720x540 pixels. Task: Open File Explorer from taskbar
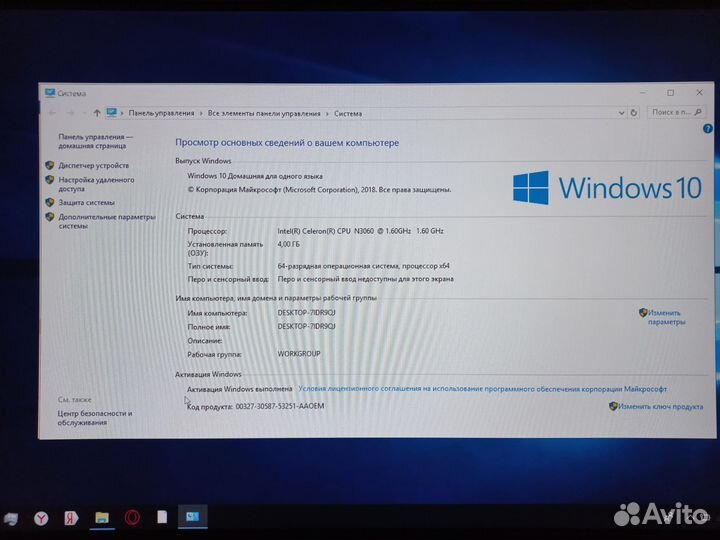click(x=101, y=517)
